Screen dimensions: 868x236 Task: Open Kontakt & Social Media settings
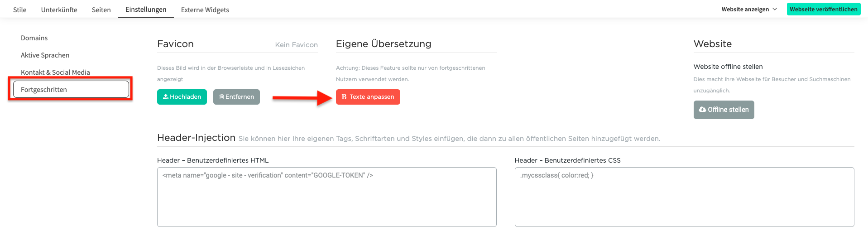pos(55,72)
